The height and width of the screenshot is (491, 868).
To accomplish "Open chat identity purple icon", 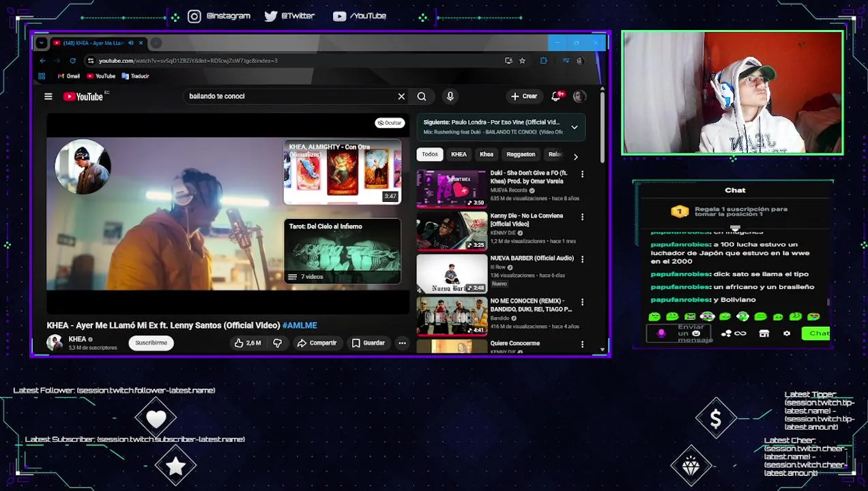I will [661, 333].
